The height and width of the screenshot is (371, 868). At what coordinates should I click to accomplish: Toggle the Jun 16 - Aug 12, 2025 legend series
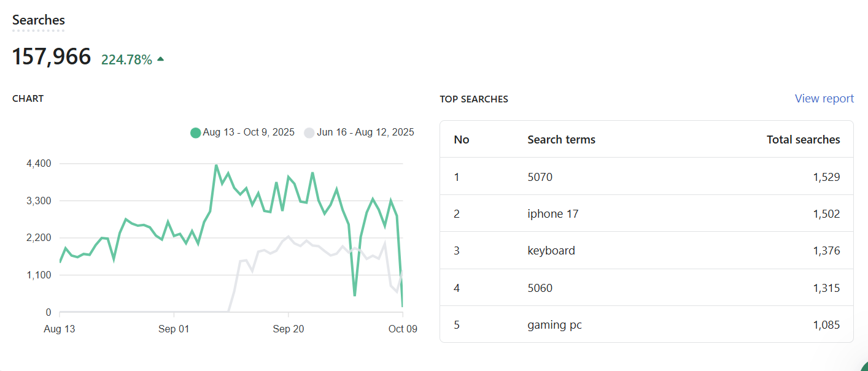pyautogui.click(x=359, y=132)
